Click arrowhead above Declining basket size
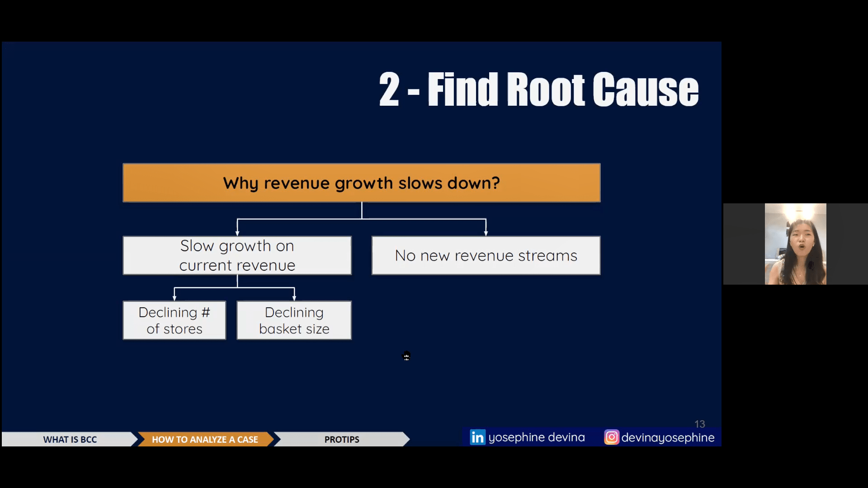This screenshot has height=488, width=868. [x=294, y=298]
